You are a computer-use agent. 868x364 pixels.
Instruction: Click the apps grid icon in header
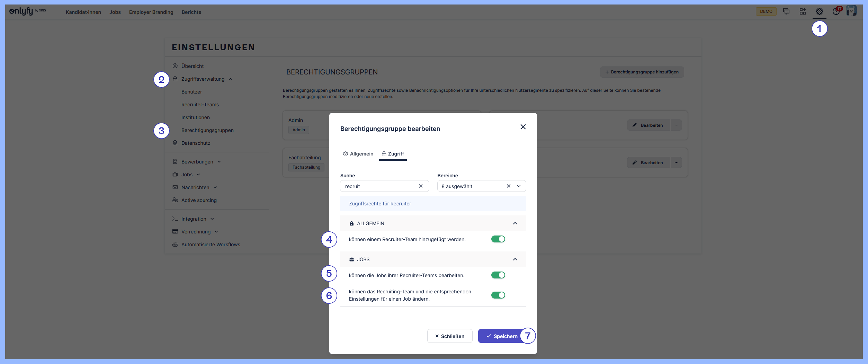803,11
